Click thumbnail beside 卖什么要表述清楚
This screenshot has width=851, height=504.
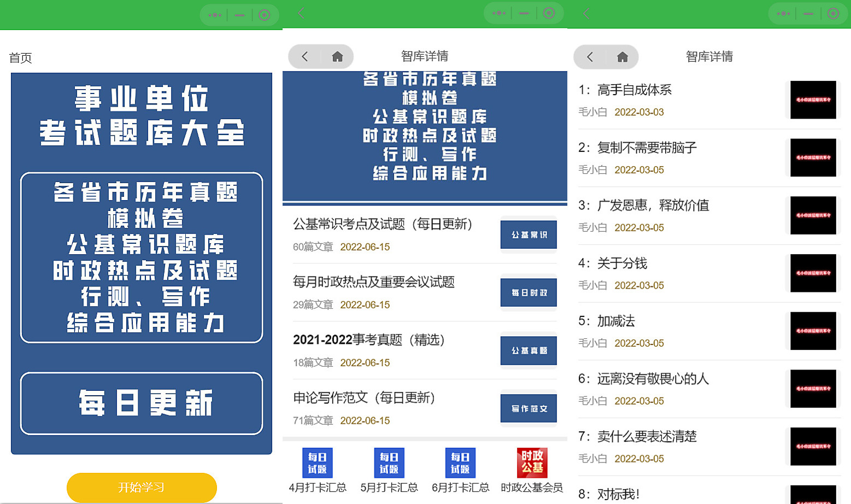pyautogui.click(x=813, y=447)
